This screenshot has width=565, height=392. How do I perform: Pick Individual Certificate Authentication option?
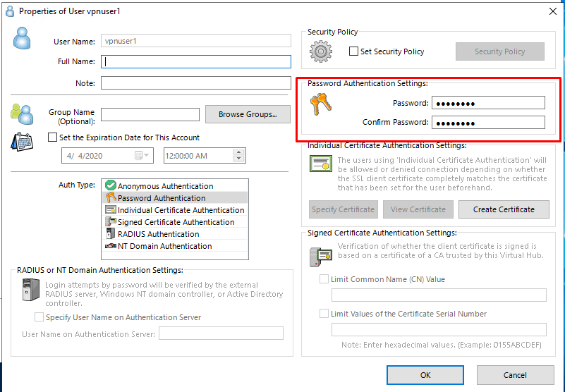click(x=181, y=210)
